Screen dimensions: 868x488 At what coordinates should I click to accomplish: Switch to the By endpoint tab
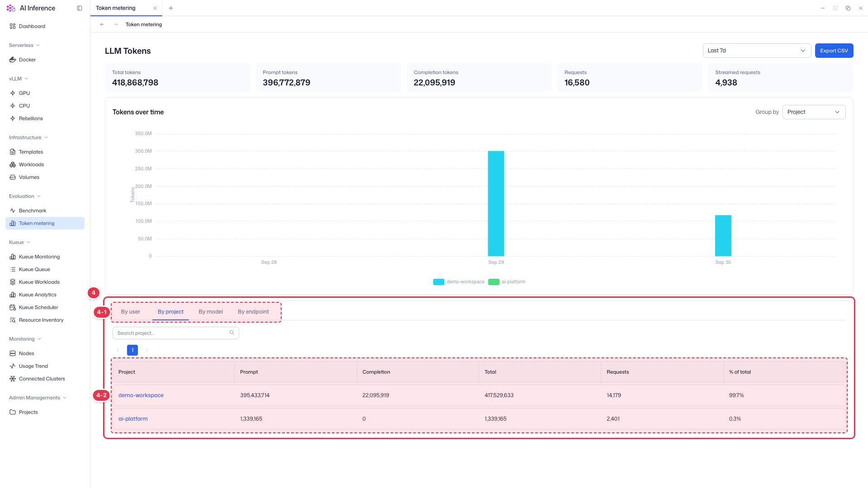pyautogui.click(x=253, y=312)
